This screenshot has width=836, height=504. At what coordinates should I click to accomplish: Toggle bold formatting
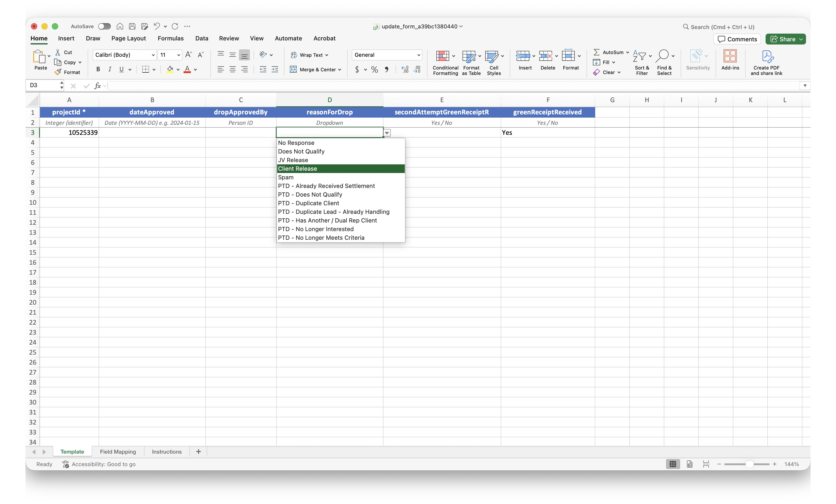(98, 69)
